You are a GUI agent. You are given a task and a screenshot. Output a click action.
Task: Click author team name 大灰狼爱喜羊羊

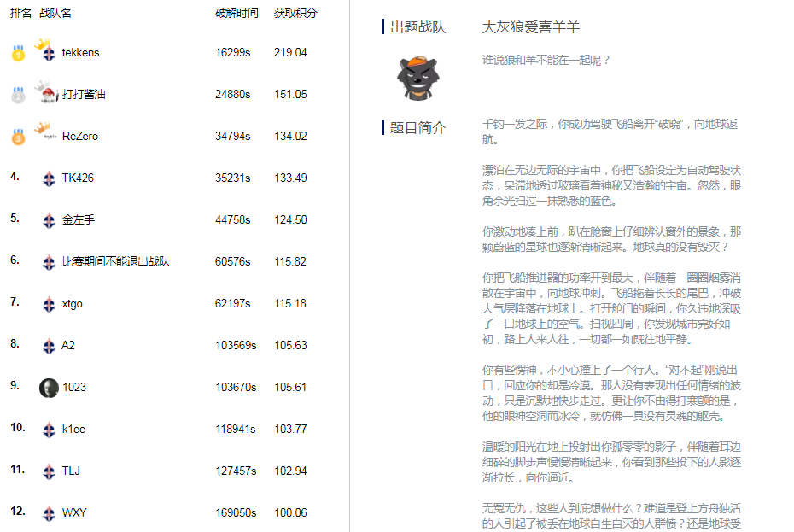point(531,27)
